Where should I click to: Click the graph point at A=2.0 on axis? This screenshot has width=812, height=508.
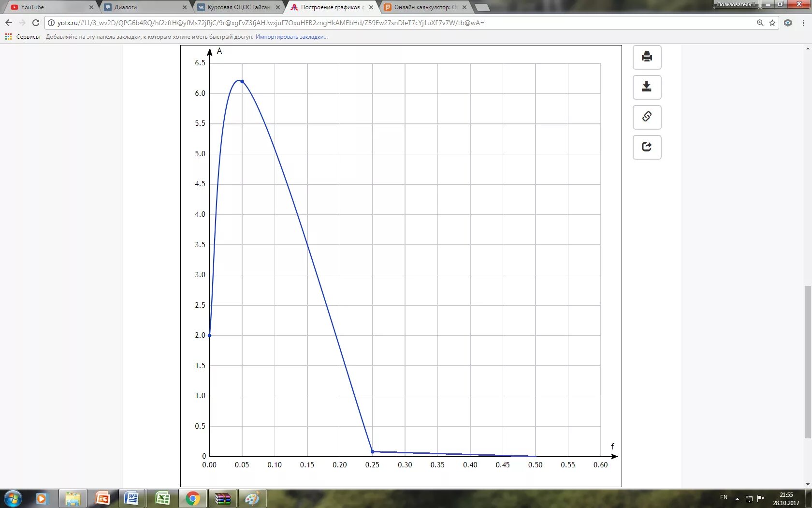point(209,335)
